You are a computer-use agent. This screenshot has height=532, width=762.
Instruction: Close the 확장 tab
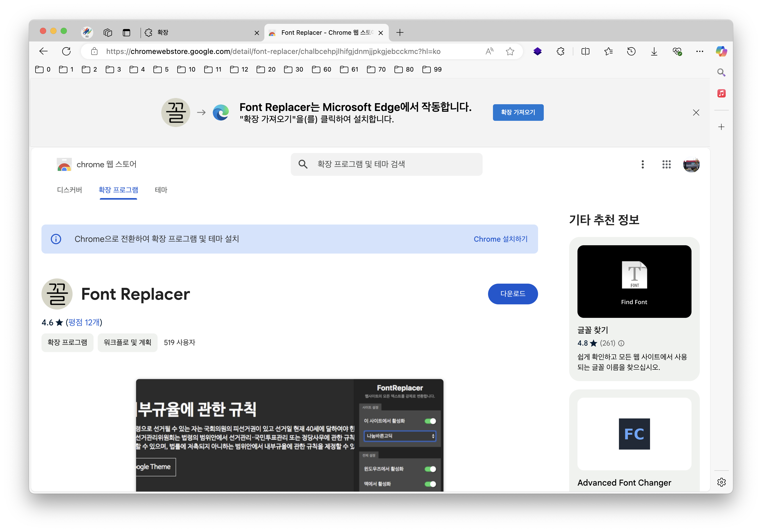(257, 32)
